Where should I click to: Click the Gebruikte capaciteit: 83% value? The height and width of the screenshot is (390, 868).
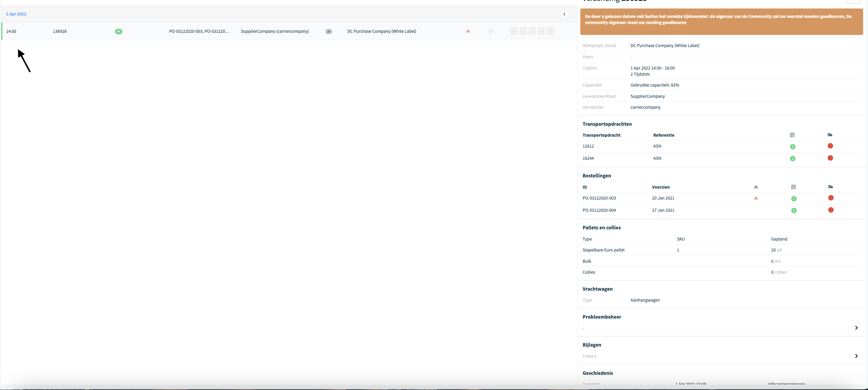point(655,85)
